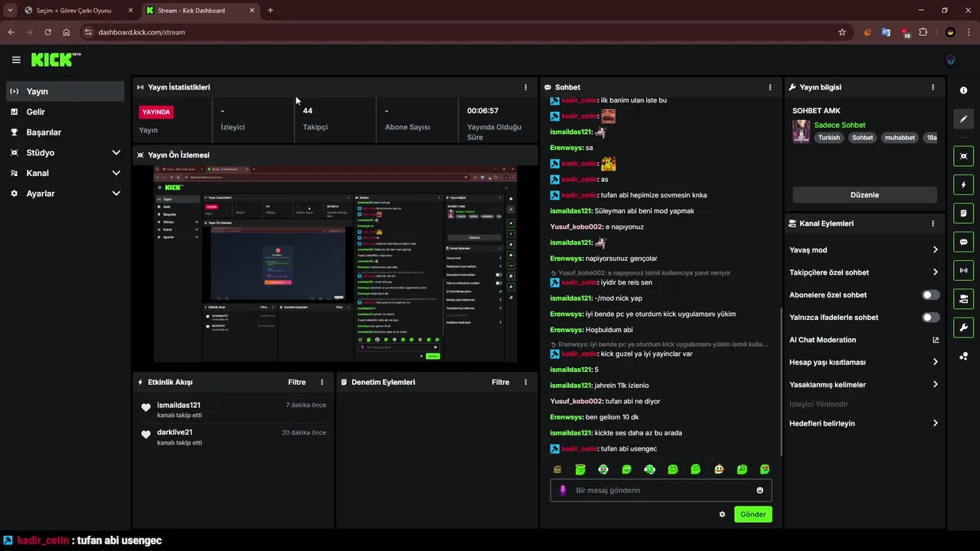Screen dimensions: 980x551
Task: Open Chrome tab search dropdown arrow
Action: click(10, 10)
